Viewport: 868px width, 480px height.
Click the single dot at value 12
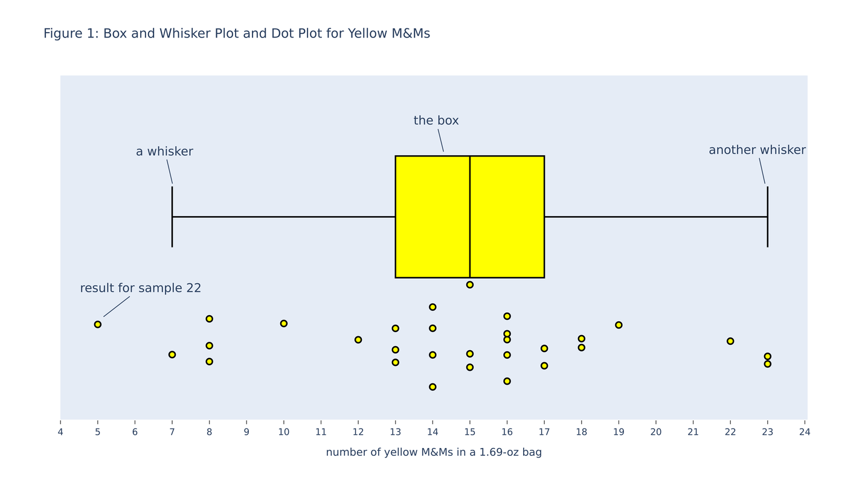(358, 340)
